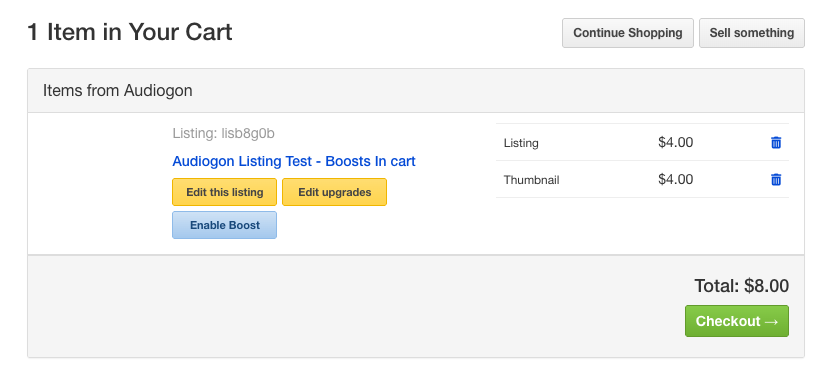The image size is (827, 383).
Task: Delete the Listing line item with trash icon
Action: point(776,142)
